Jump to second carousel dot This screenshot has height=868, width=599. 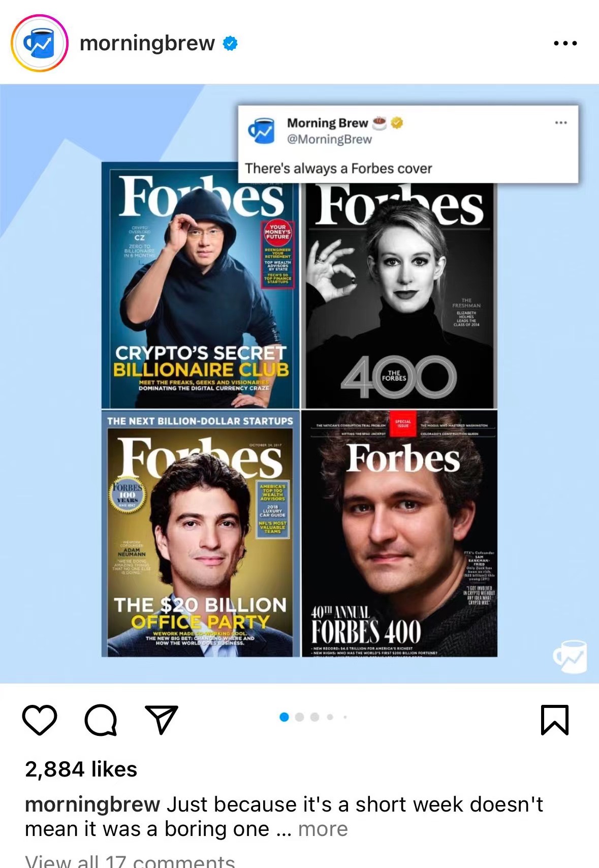pyautogui.click(x=300, y=717)
